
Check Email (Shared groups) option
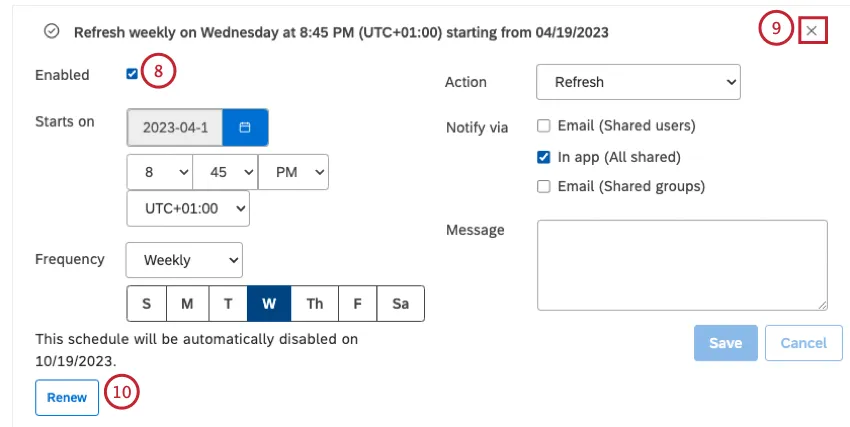(543, 186)
